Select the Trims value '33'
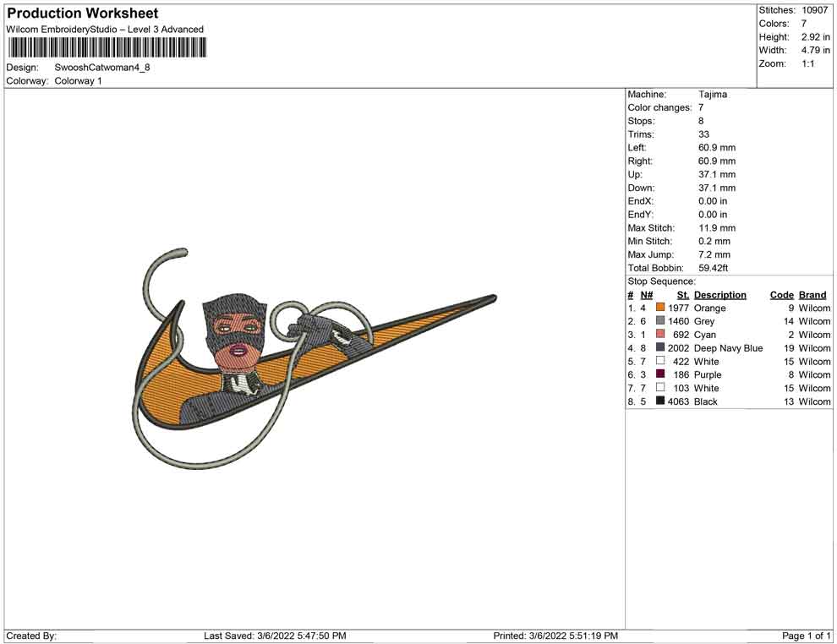The width and height of the screenshot is (837, 644). coord(704,134)
